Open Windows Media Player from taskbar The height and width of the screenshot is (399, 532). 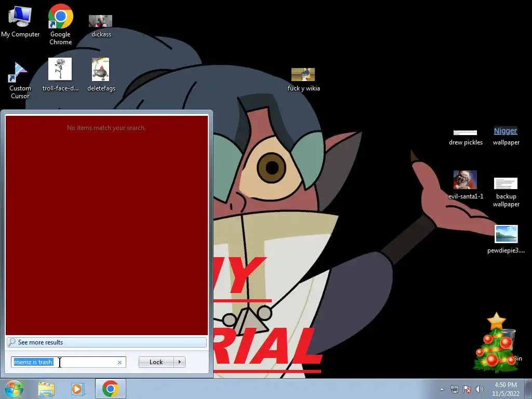pos(77,389)
